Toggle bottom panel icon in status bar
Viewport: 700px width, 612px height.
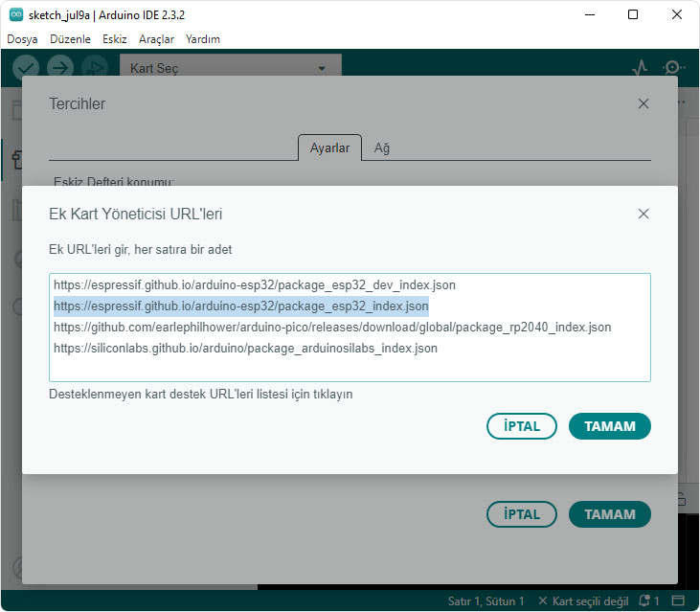point(679,601)
